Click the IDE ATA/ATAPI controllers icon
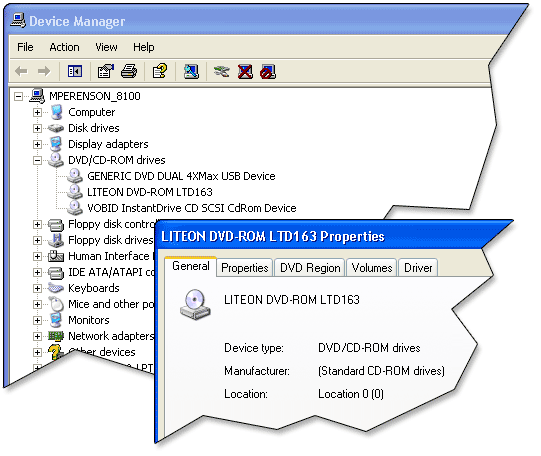This screenshot has height=456, width=541. click(56, 273)
